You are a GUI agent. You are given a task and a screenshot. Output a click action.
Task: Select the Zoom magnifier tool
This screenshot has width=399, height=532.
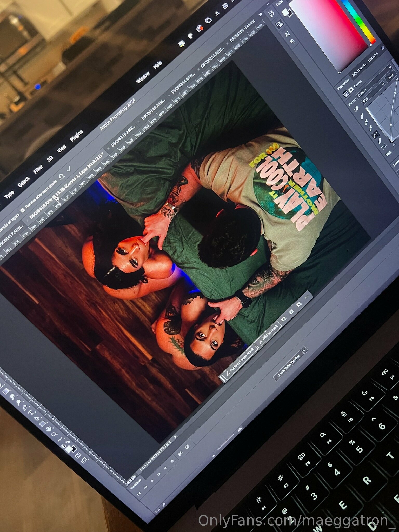54,434
